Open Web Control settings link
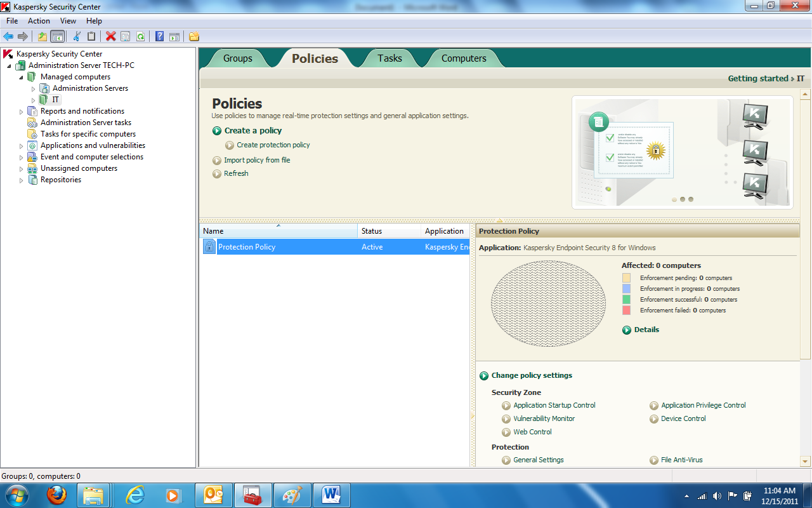This screenshot has height=508, width=812. pyautogui.click(x=533, y=432)
